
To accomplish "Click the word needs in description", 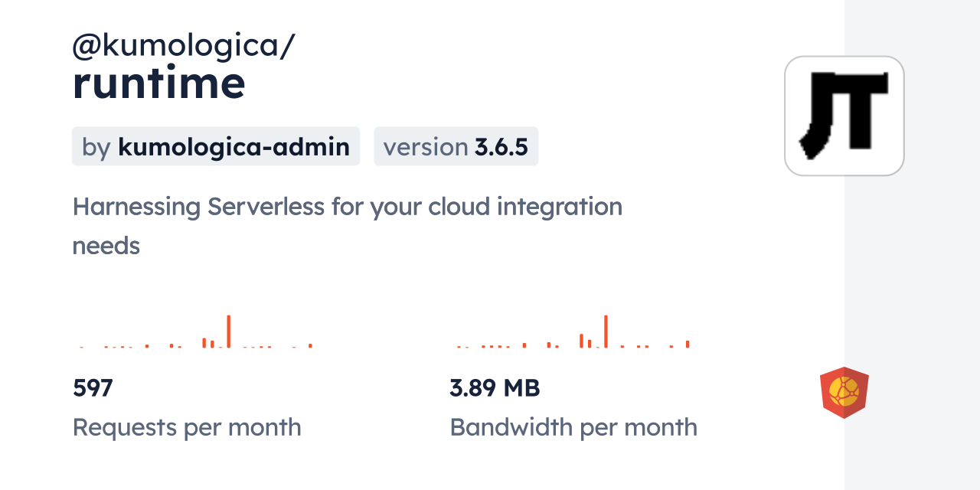I will (106, 246).
